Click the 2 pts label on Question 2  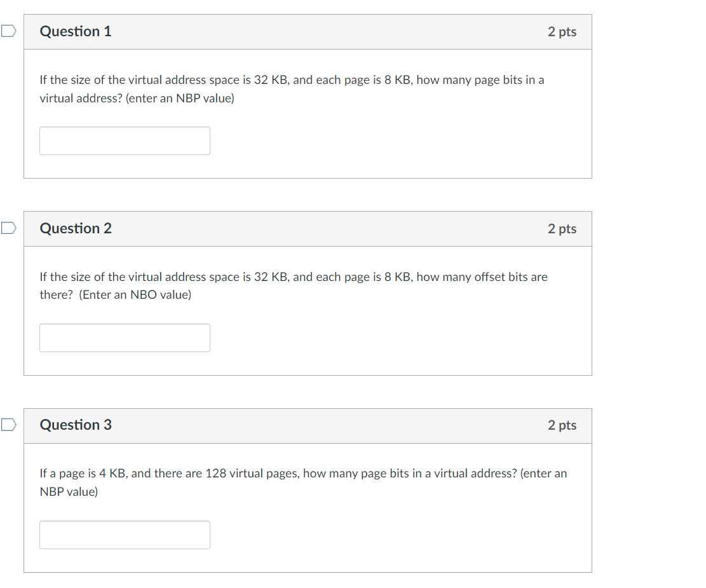click(x=562, y=228)
